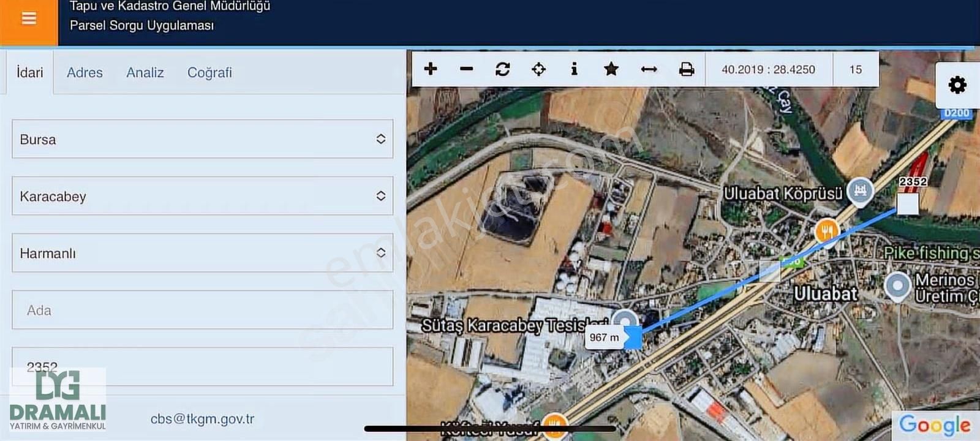
Task: Switch to the Adres tab
Action: point(85,72)
